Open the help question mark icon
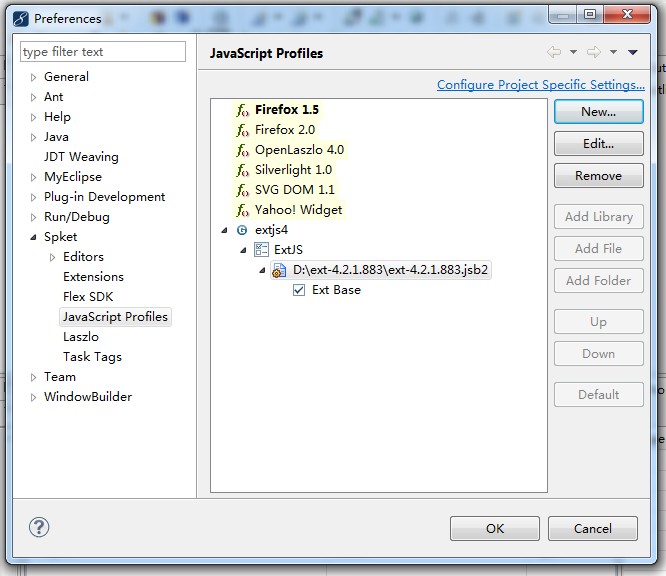The image size is (666, 576). [x=39, y=528]
